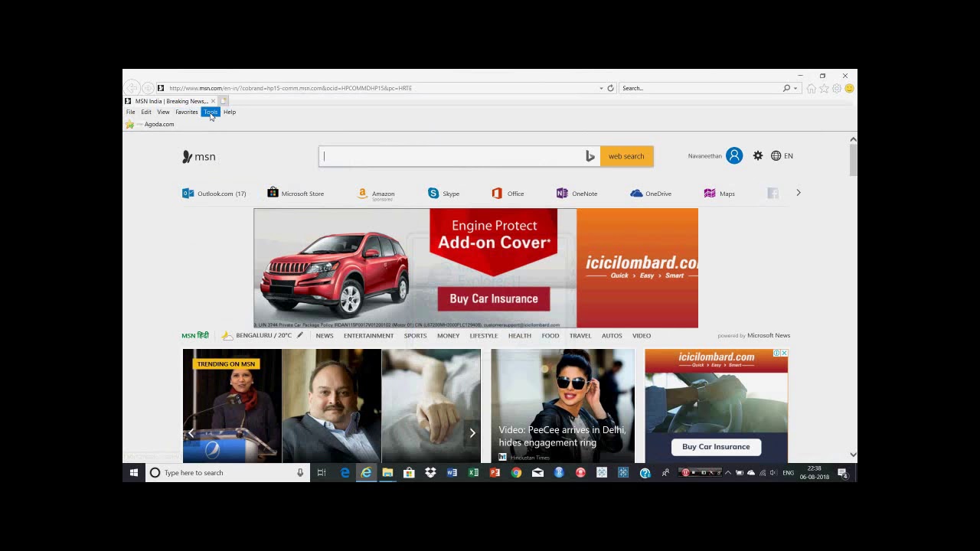
Task: Open the LIFESTYLE category
Action: tap(484, 336)
